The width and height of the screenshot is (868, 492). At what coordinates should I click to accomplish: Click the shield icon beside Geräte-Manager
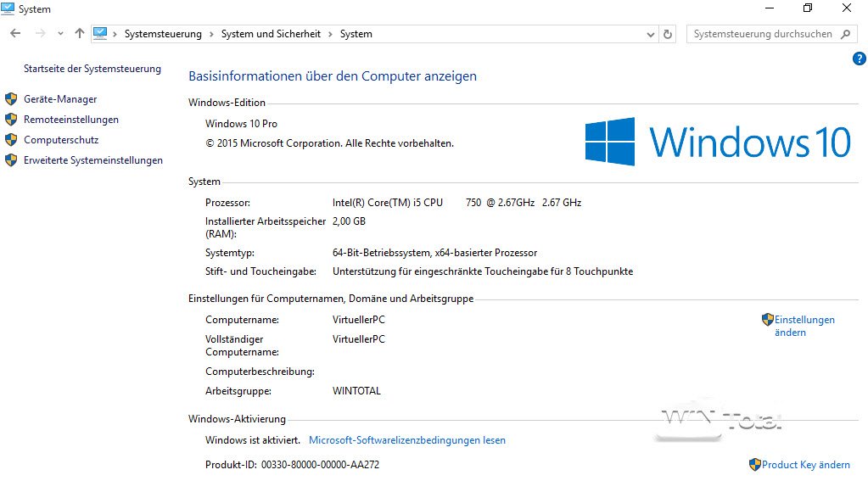tap(11, 99)
